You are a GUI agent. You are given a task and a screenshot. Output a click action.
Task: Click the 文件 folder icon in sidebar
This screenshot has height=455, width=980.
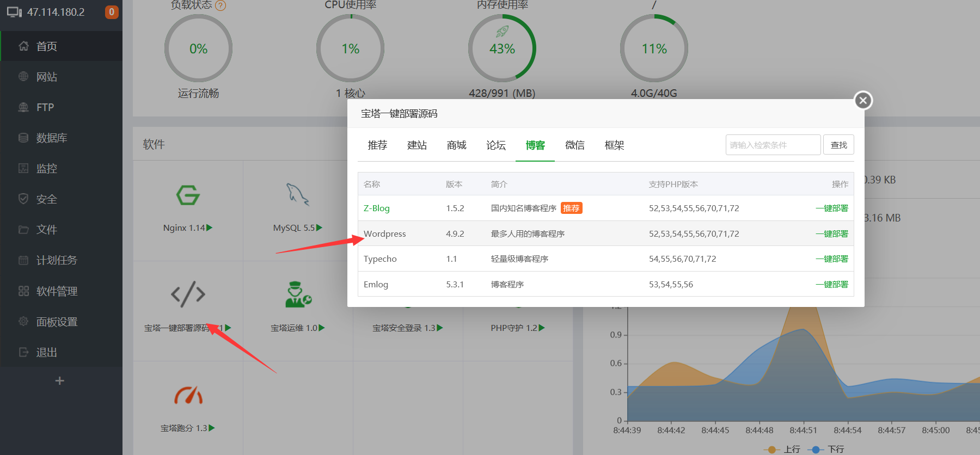[x=23, y=230]
